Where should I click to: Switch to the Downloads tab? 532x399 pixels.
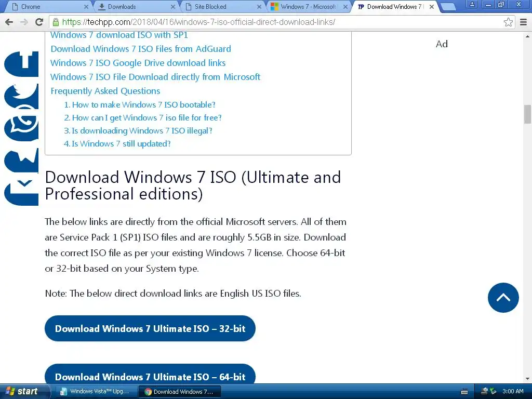click(x=136, y=7)
